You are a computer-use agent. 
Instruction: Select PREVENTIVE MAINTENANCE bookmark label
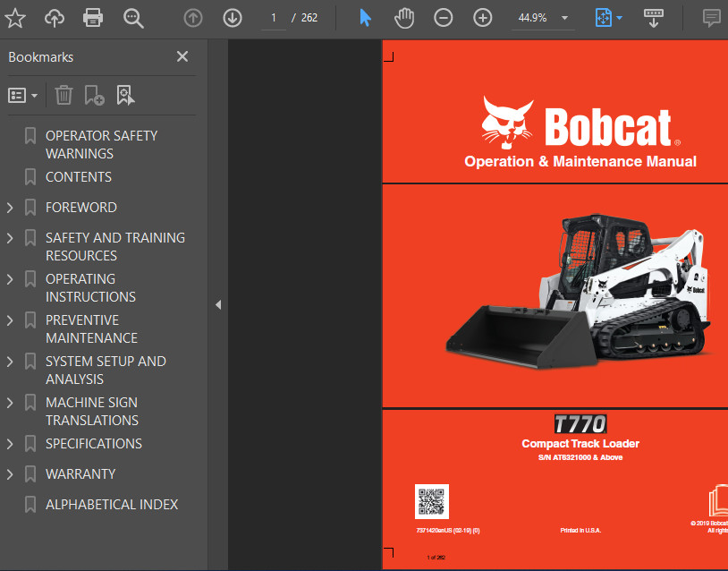[x=91, y=329]
